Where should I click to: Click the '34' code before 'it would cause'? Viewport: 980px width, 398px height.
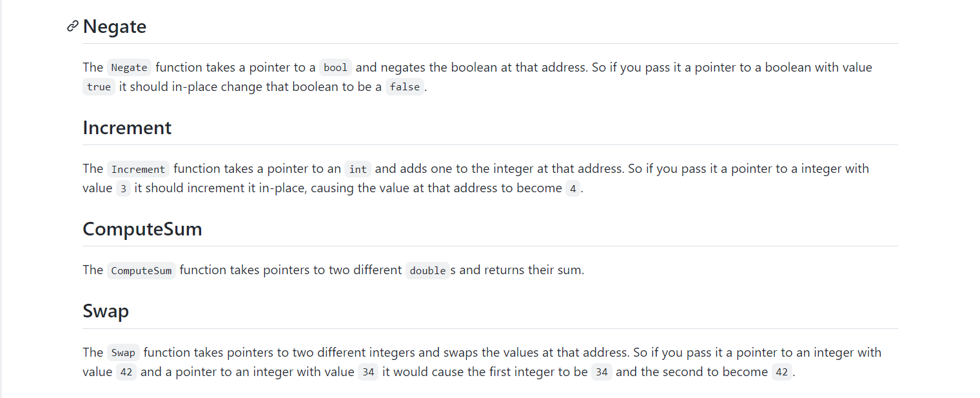coord(368,372)
